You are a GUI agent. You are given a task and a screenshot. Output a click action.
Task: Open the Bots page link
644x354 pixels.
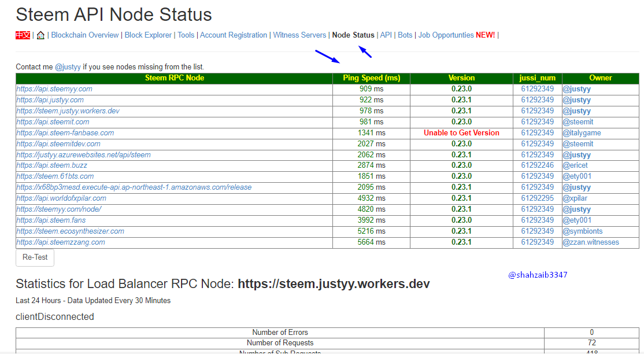(x=405, y=35)
